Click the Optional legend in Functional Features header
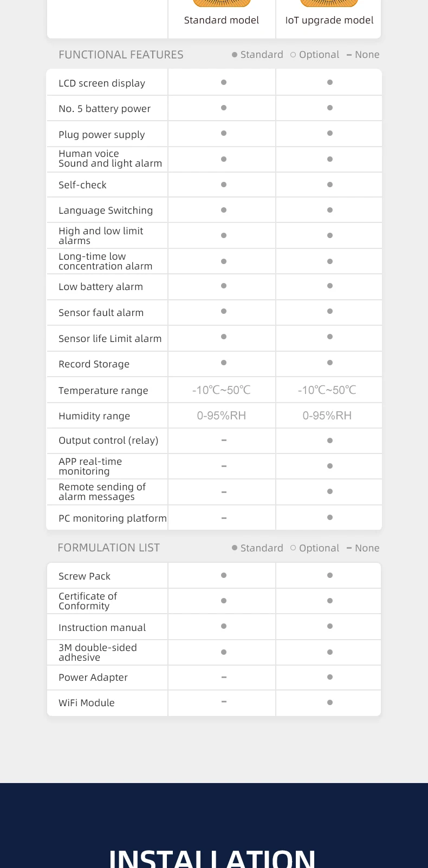This screenshot has width=428, height=868. pyautogui.click(x=315, y=55)
